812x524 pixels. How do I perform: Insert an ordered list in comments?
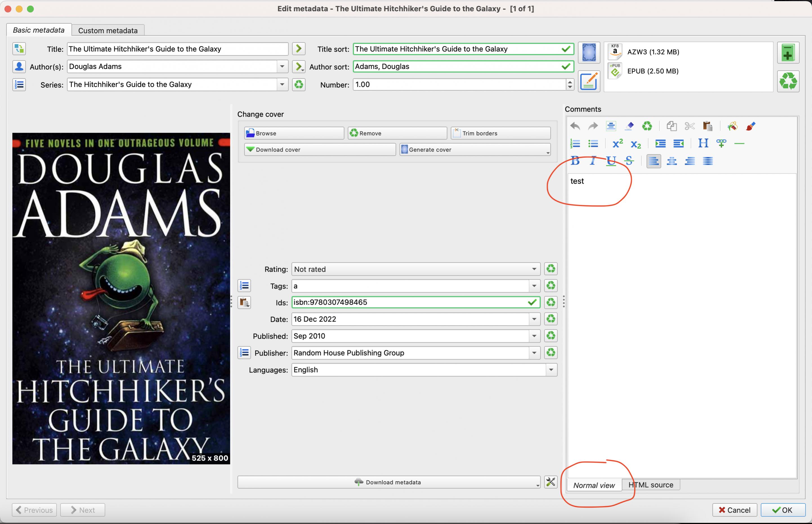(575, 144)
